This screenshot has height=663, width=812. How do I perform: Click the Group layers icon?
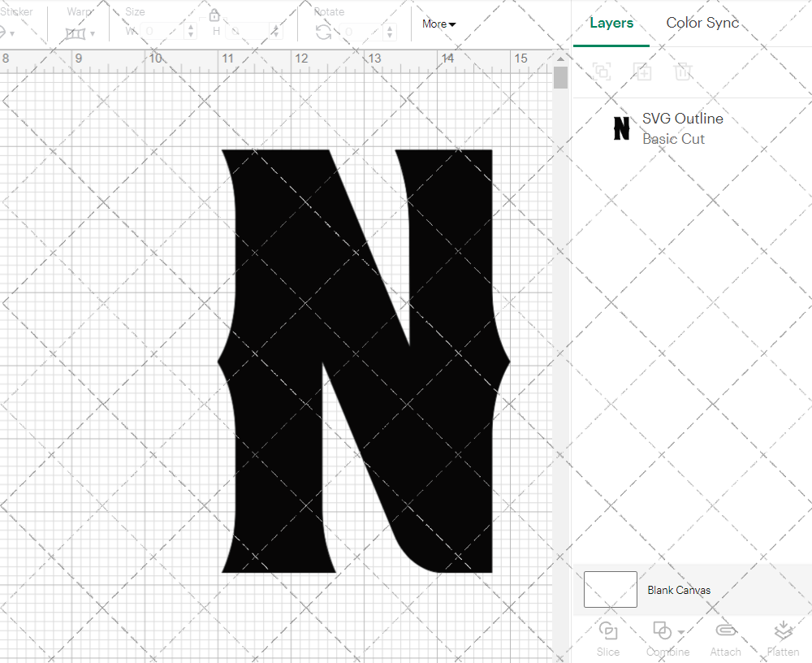tap(602, 71)
